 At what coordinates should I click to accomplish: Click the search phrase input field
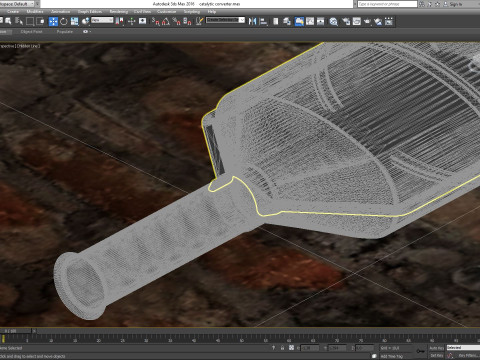pyautogui.click(x=387, y=4)
